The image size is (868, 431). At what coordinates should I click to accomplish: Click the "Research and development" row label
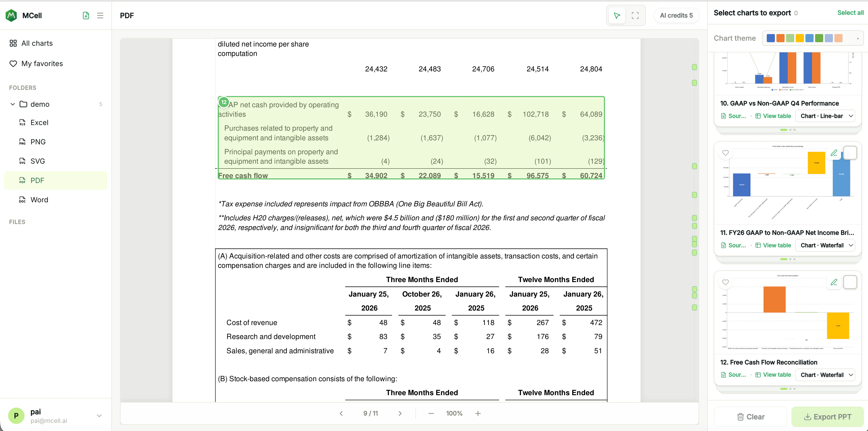coord(271,337)
